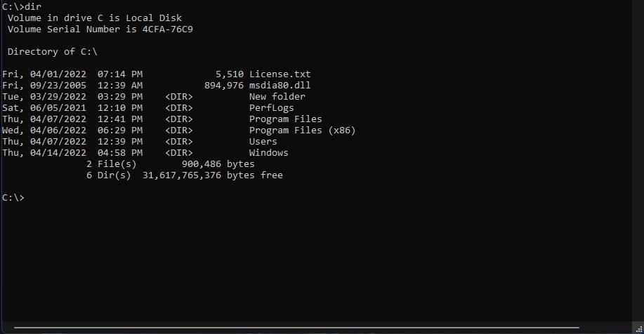Click the "Directory of C:\" line
644x334 pixels.
pyautogui.click(x=52, y=52)
